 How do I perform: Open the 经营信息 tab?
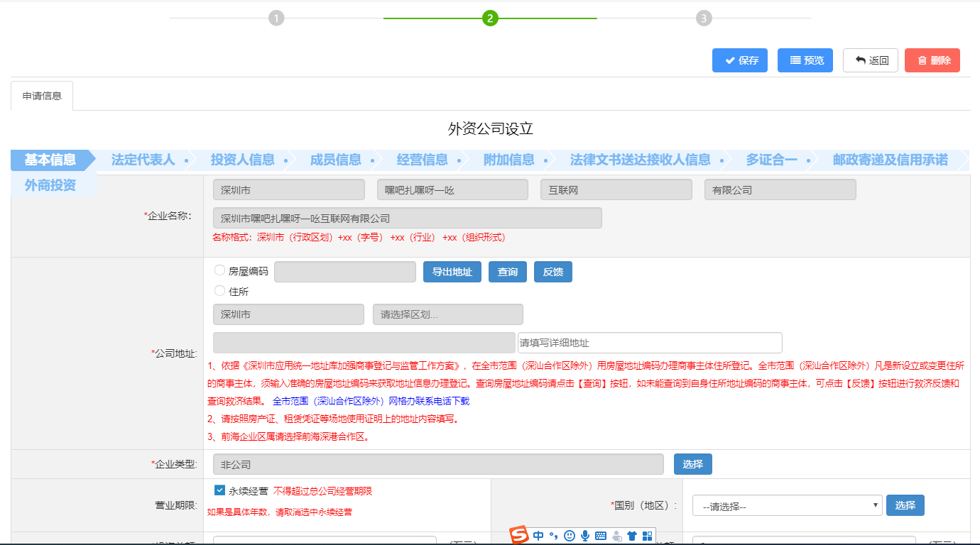click(423, 160)
